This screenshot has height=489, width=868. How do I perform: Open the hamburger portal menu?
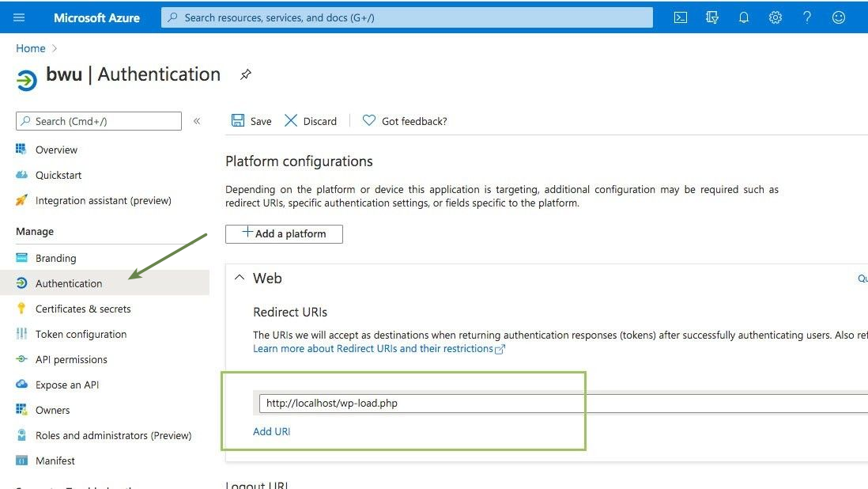pyautogui.click(x=19, y=17)
